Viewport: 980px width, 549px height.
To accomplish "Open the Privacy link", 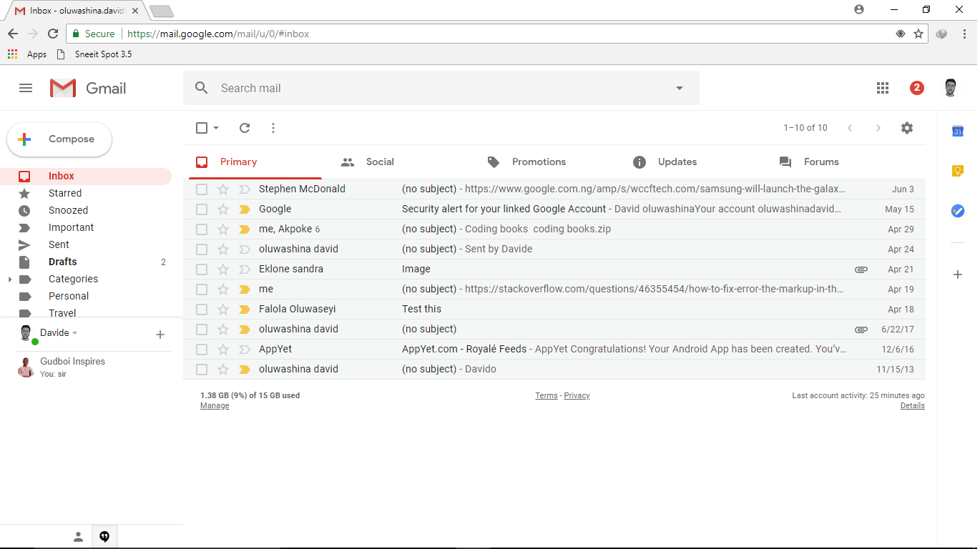I will [x=577, y=396].
